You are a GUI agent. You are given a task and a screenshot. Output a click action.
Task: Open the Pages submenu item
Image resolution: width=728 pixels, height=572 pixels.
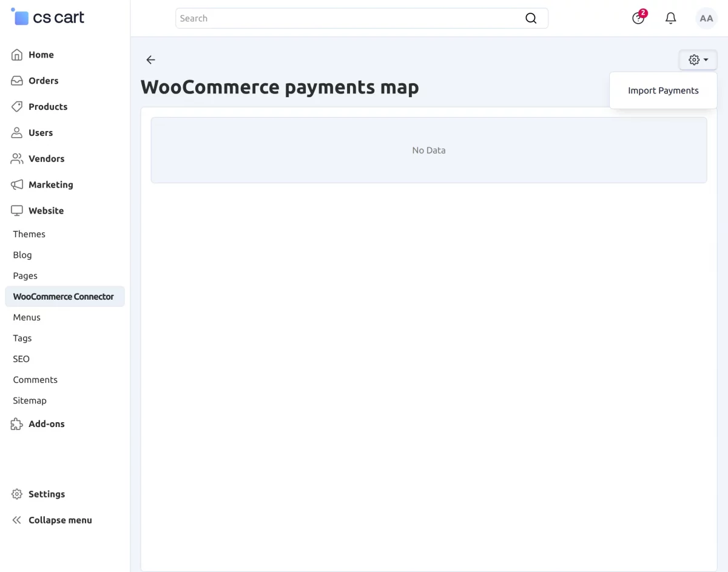coord(25,275)
